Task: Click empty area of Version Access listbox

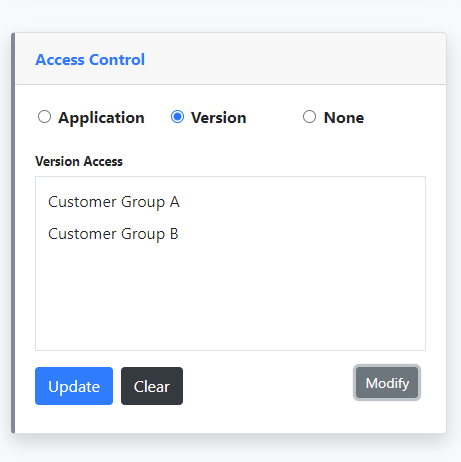Action: (230, 300)
